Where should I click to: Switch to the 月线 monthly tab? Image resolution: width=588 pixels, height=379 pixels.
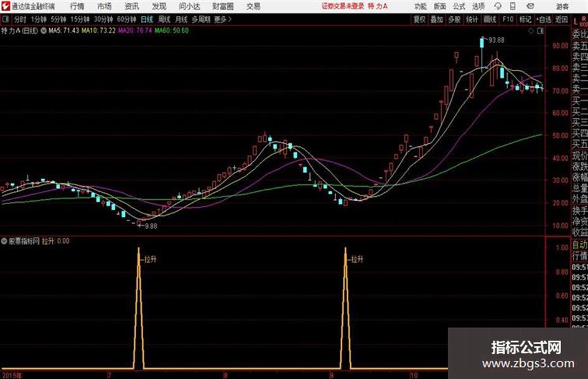click(181, 19)
